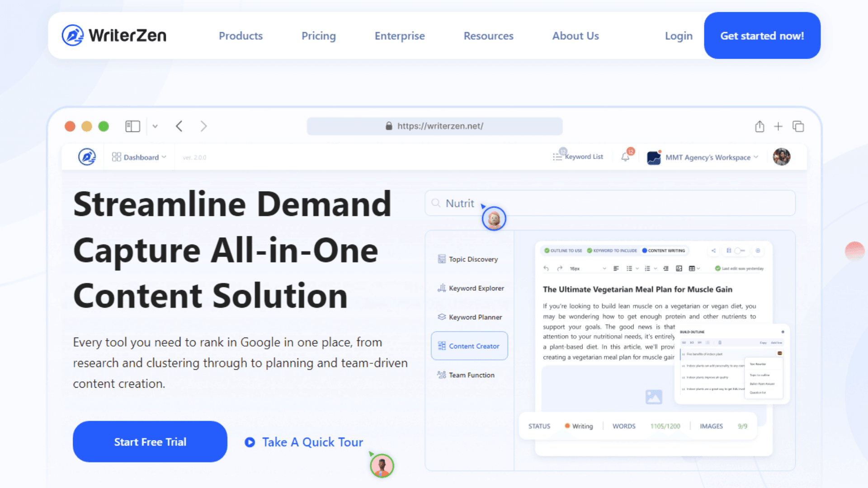Viewport: 868px width, 488px height.
Task: Click the undo arrow in editor toolbar
Action: tap(546, 268)
